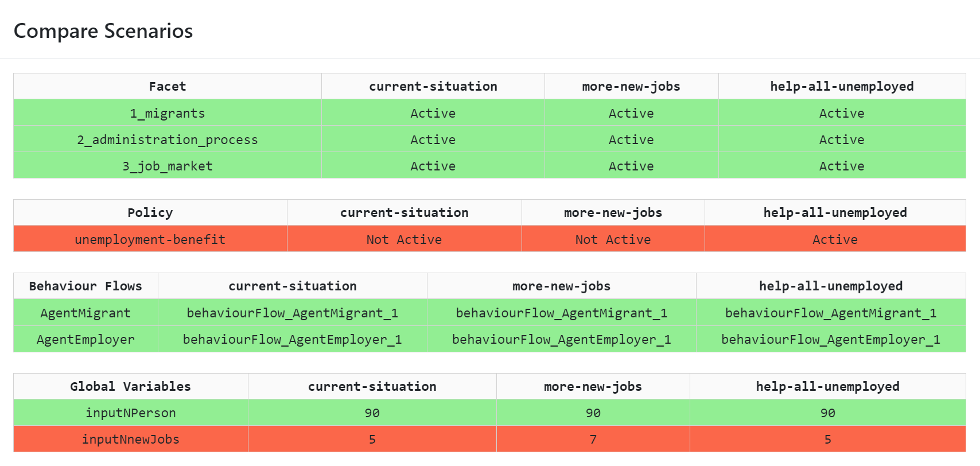This screenshot has width=980, height=466.
Task: Select the AgentEmployer row label
Action: coord(85,340)
